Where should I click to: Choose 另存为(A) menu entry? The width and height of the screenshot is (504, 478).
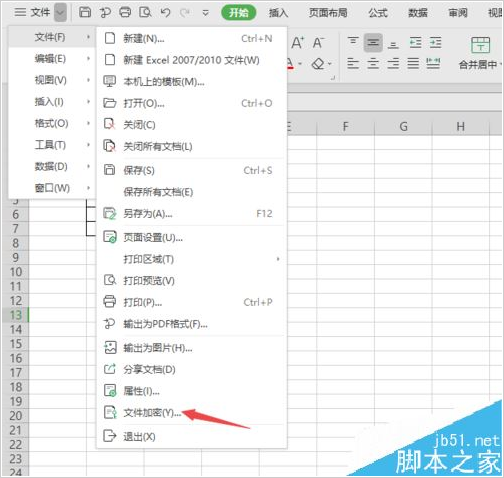[x=192, y=213]
